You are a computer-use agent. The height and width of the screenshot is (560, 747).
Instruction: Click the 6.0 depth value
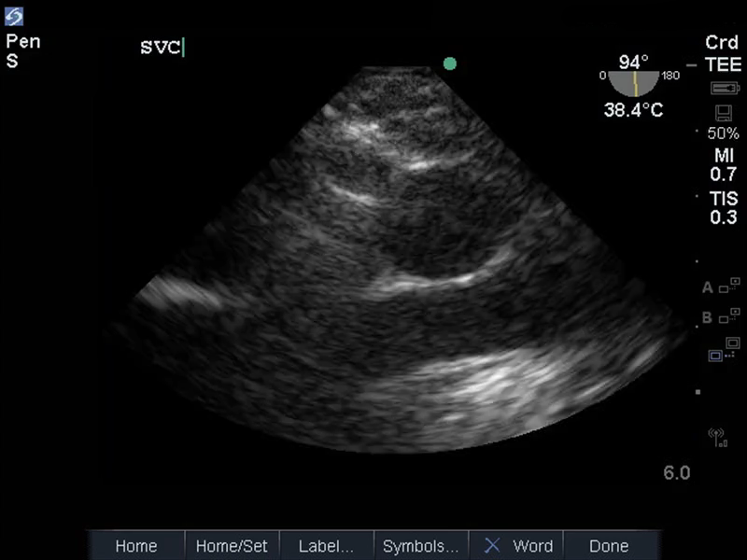click(x=677, y=473)
